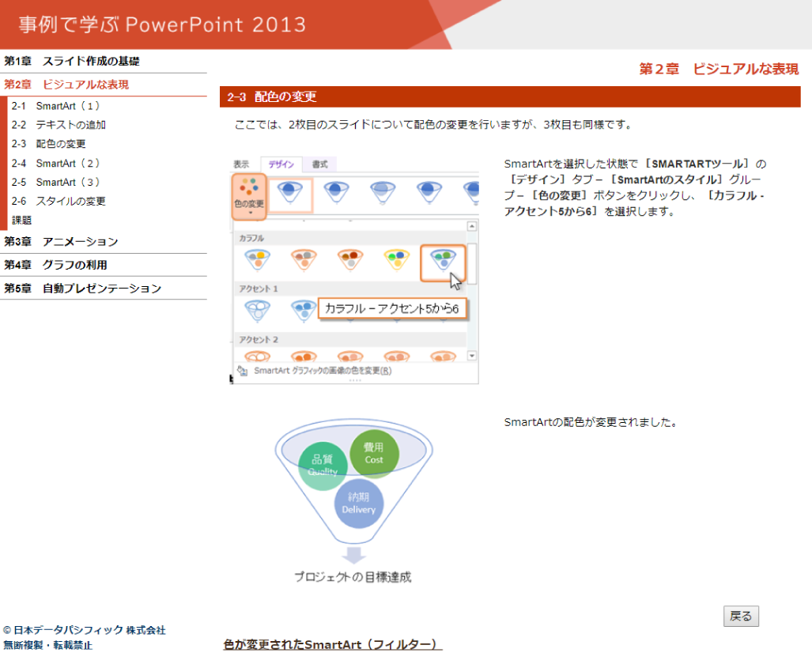
Task: Click the 第２章 ビジュアルな表現 title at top right
Action: pyautogui.click(x=719, y=69)
